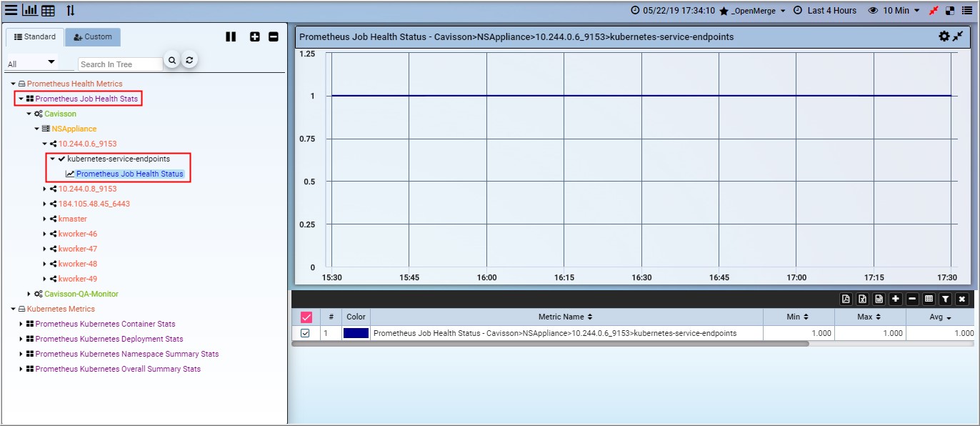The width and height of the screenshot is (980, 426).
Task: Select the Standard tab
Action: (35, 37)
